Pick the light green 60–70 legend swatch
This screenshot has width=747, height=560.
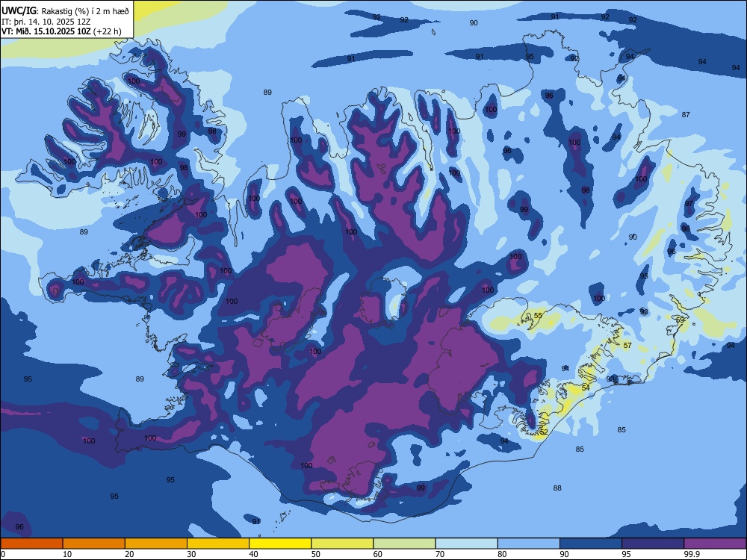[x=404, y=544]
